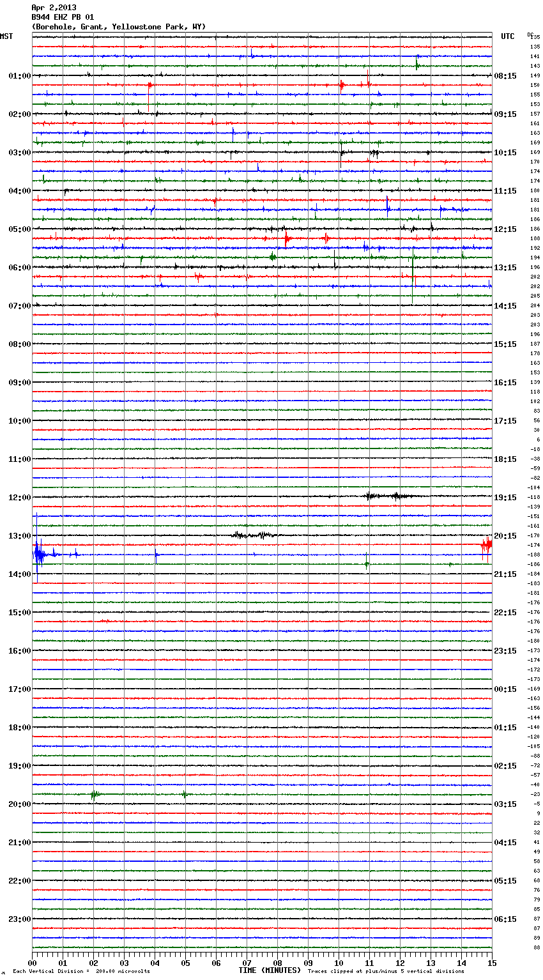Select the 14:00 MST time label
The image size is (543, 980).
point(20,574)
